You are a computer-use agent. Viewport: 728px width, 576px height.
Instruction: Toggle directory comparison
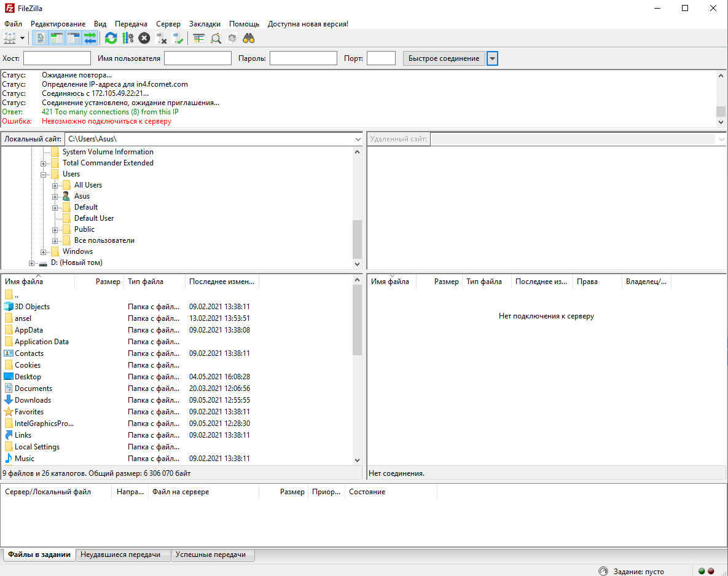(x=216, y=38)
